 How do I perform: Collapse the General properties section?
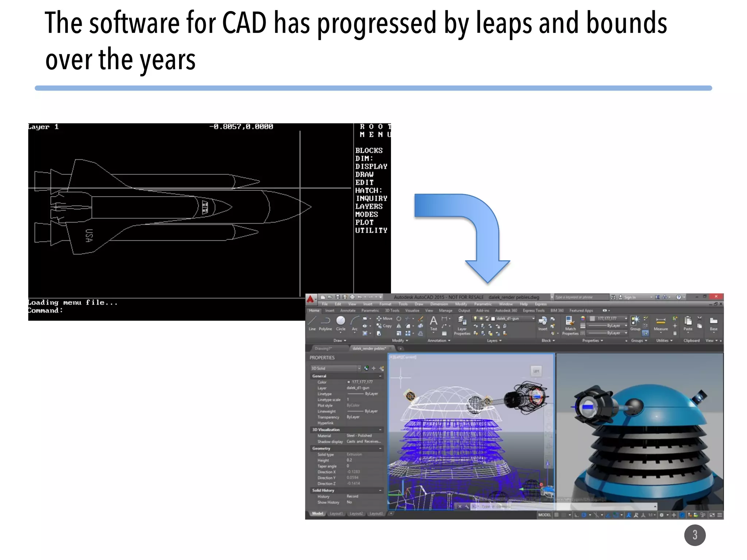click(x=380, y=376)
